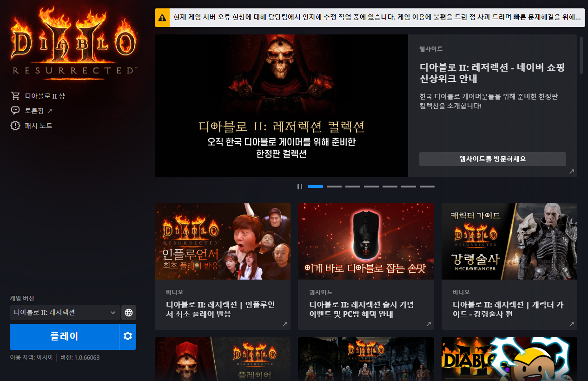Open the 토론장 speech bubble icon
Screen dimensions: 588x381
[x=15, y=111]
